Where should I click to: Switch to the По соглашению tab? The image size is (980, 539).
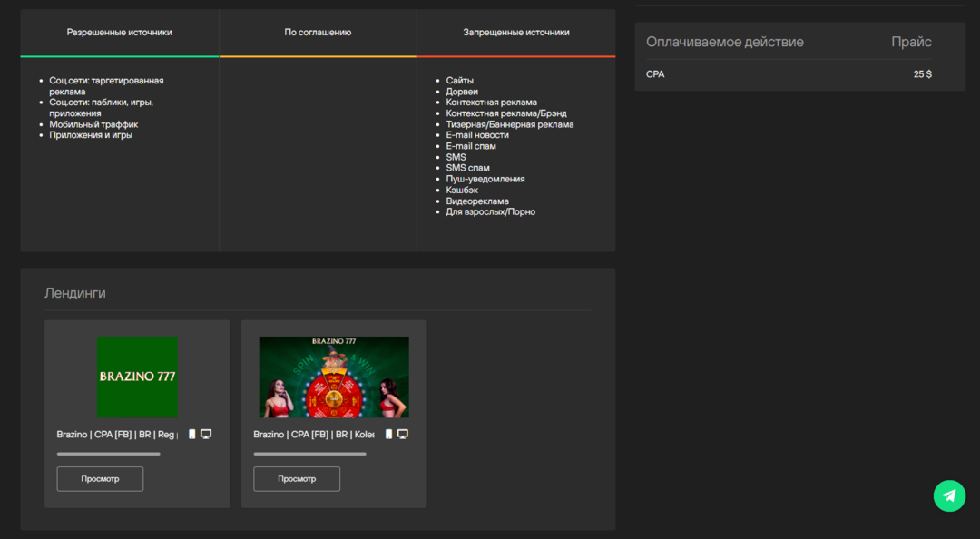coord(318,33)
